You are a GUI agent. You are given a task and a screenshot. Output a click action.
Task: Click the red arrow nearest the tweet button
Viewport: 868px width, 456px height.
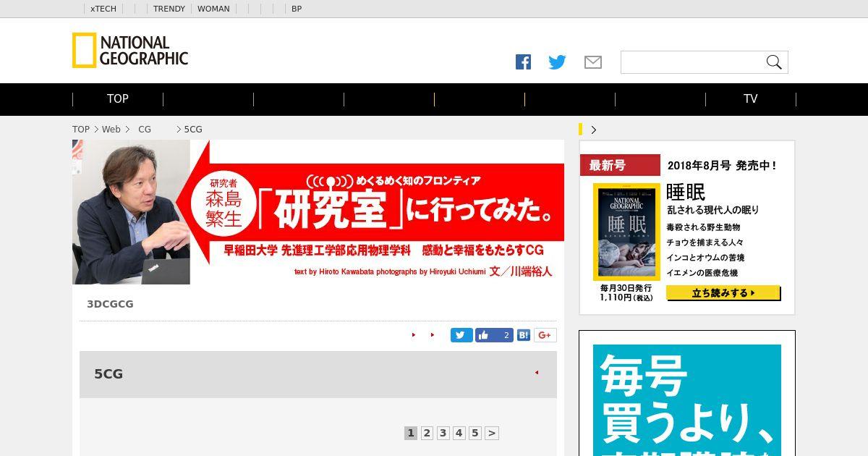click(x=433, y=335)
